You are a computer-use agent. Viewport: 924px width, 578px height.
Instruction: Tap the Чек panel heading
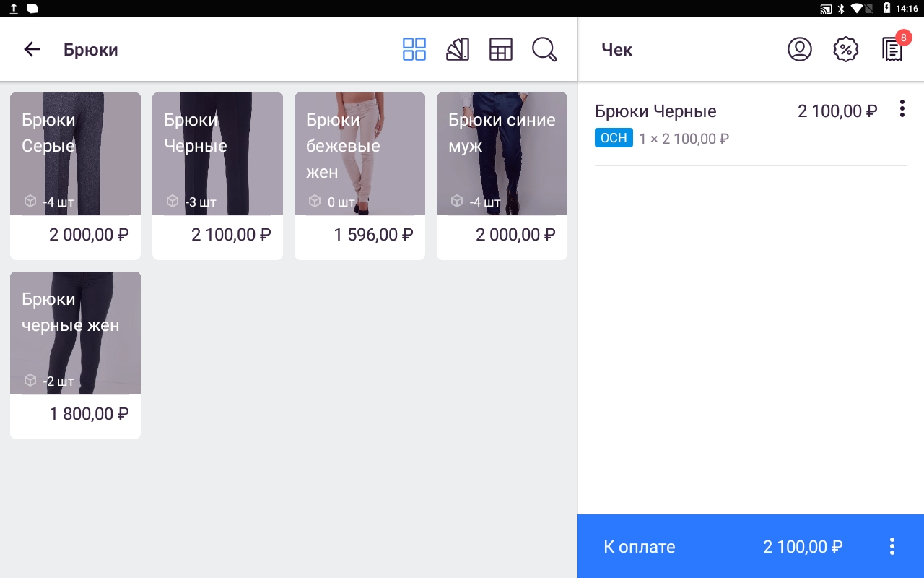pyautogui.click(x=617, y=50)
